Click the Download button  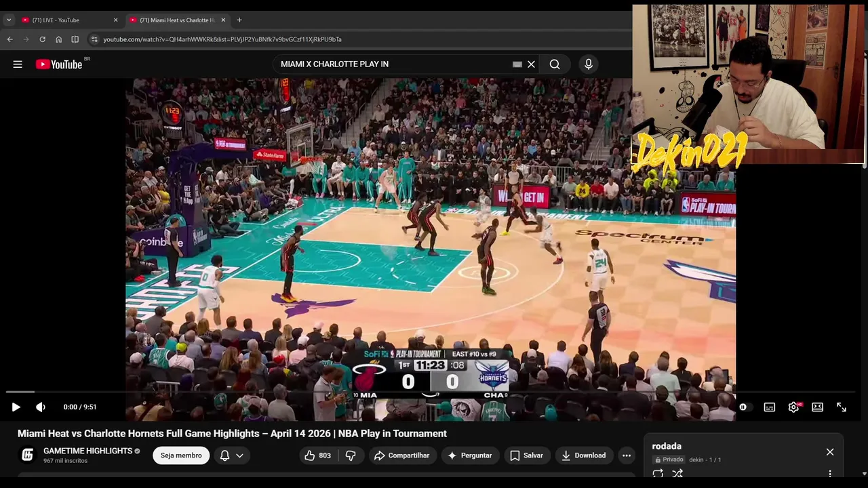(584, 455)
